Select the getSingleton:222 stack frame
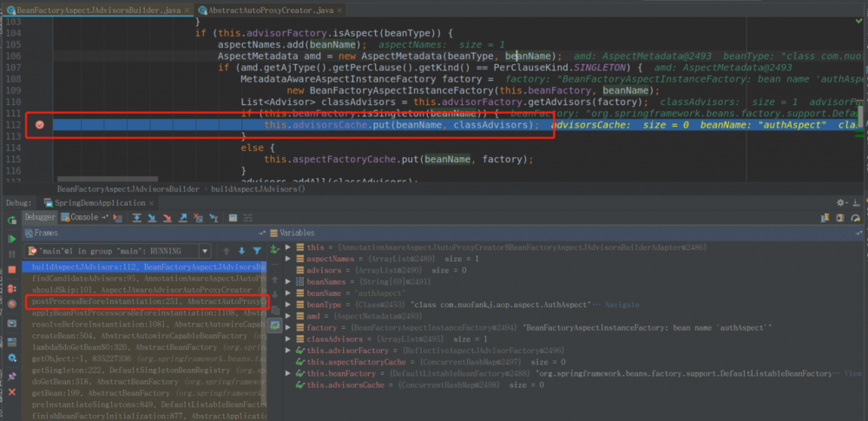Viewport: 868px width, 421px height. pos(146,370)
